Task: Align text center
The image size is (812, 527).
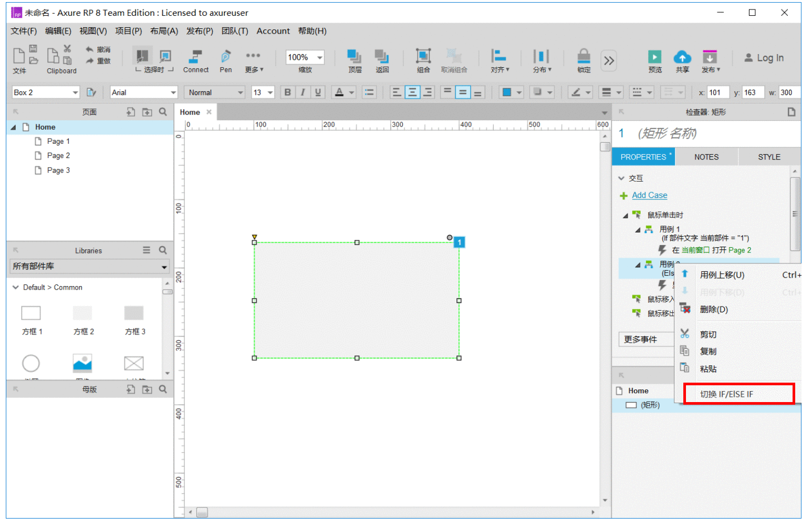Action: tap(412, 92)
